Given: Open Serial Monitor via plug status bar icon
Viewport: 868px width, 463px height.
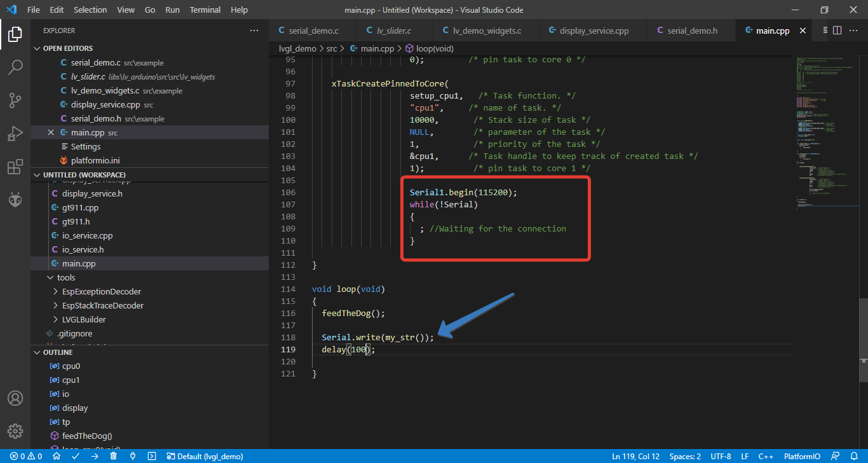Looking at the screenshot, I should (x=132, y=456).
